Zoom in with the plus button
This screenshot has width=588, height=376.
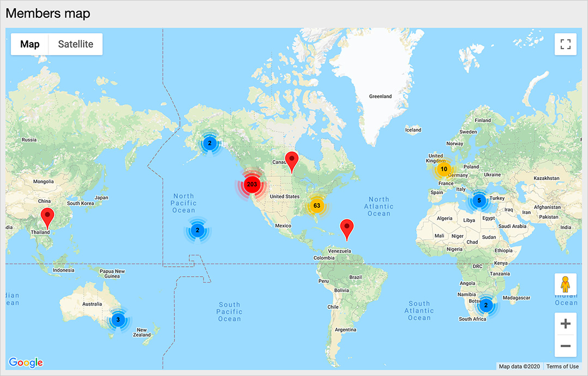566,324
